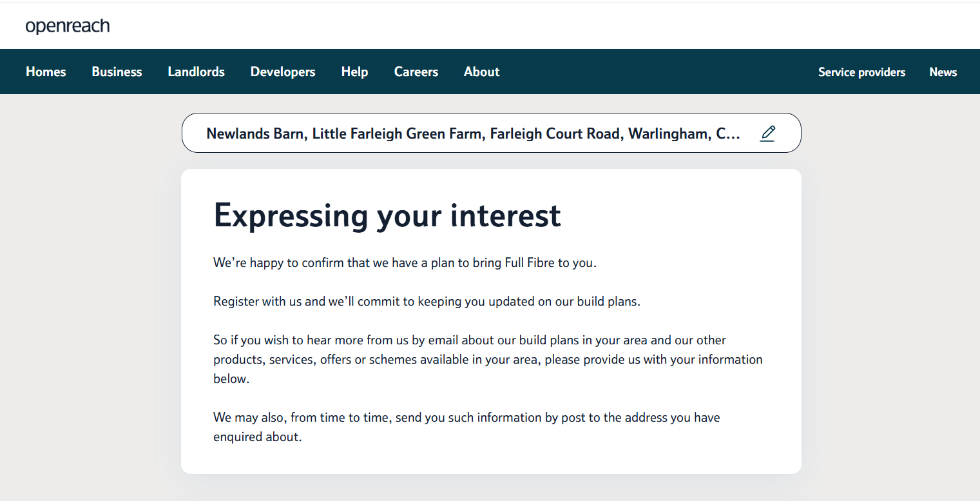Click the 'Register with us' paragraph
The height and width of the screenshot is (501, 980).
[x=427, y=301]
